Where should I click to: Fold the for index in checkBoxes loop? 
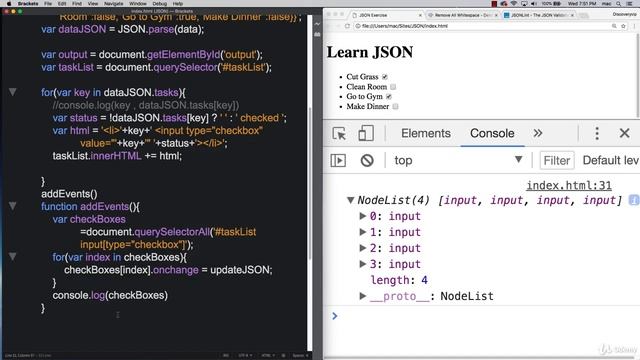tap(13, 257)
